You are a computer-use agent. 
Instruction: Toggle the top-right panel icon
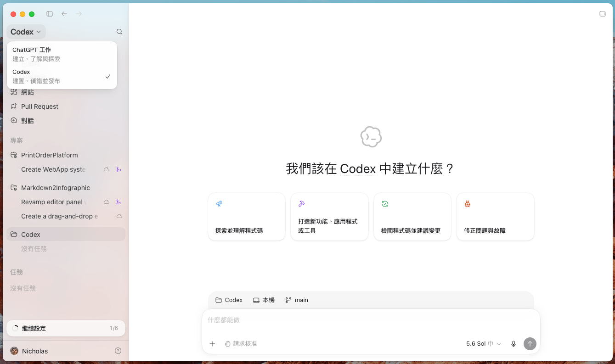tap(603, 14)
